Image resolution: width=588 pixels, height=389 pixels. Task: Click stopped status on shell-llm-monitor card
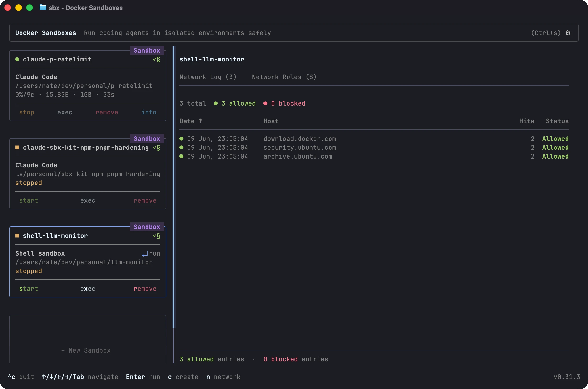coord(29,271)
